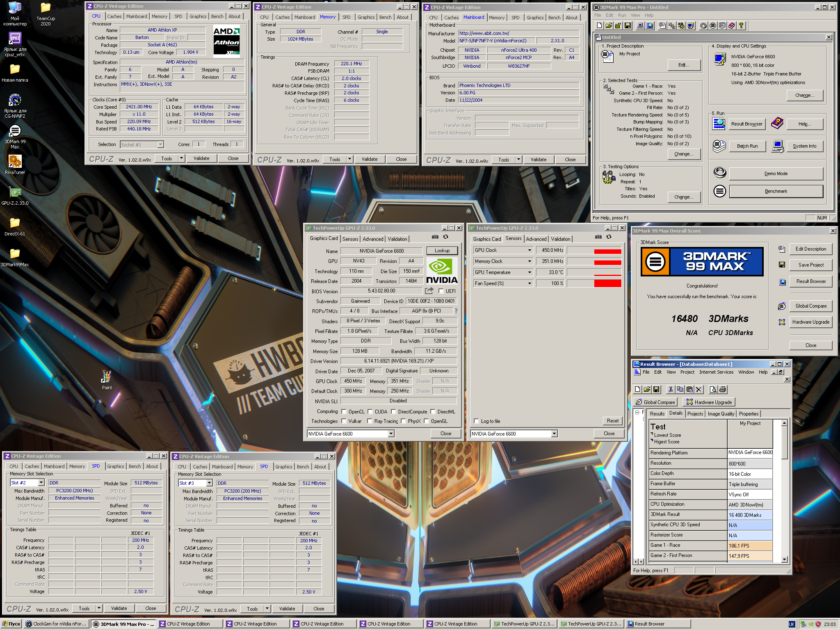The image size is (840, 630).
Task: Switch to ClockGen for nVidia taskbar item
Action: (56, 624)
